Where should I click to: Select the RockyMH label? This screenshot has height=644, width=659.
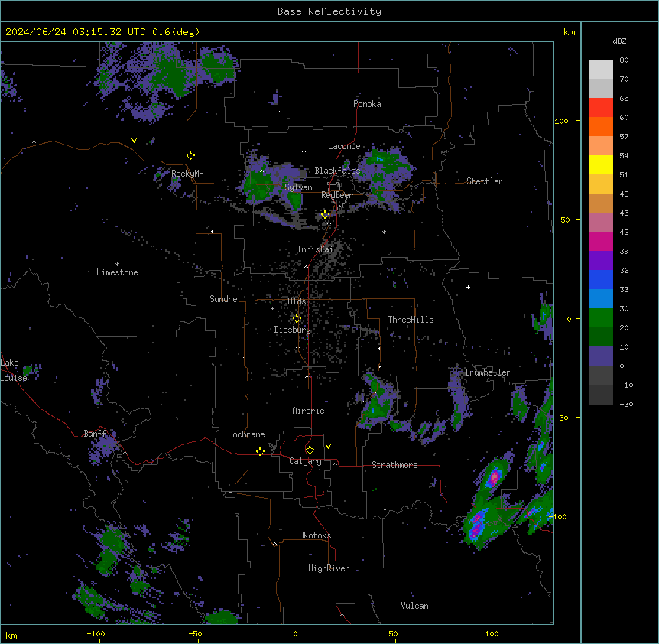point(187,174)
